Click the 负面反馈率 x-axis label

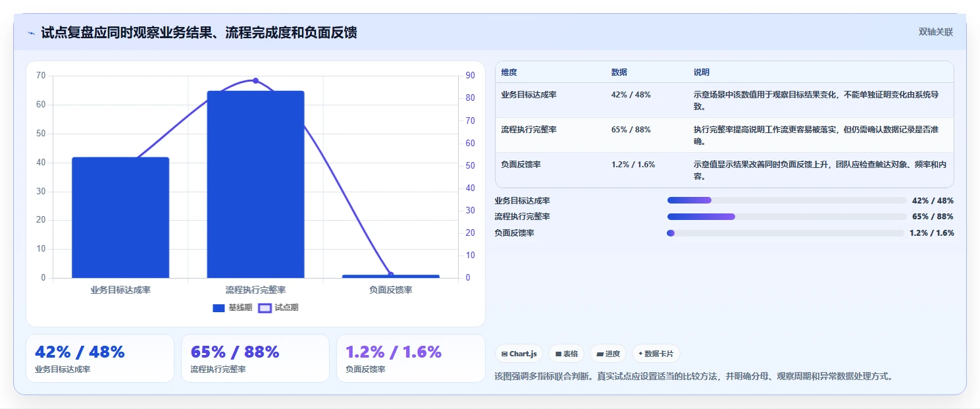click(x=390, y=290)
